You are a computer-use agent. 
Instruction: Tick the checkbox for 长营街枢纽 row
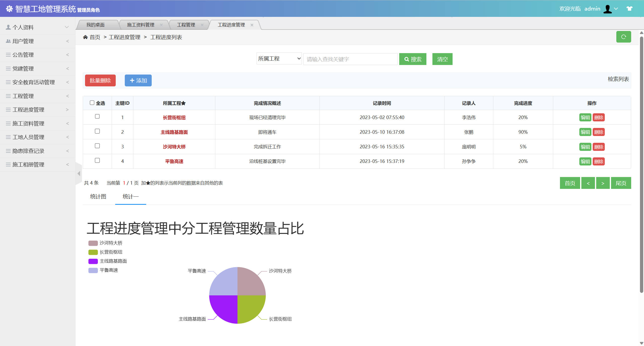click(97, 117)
